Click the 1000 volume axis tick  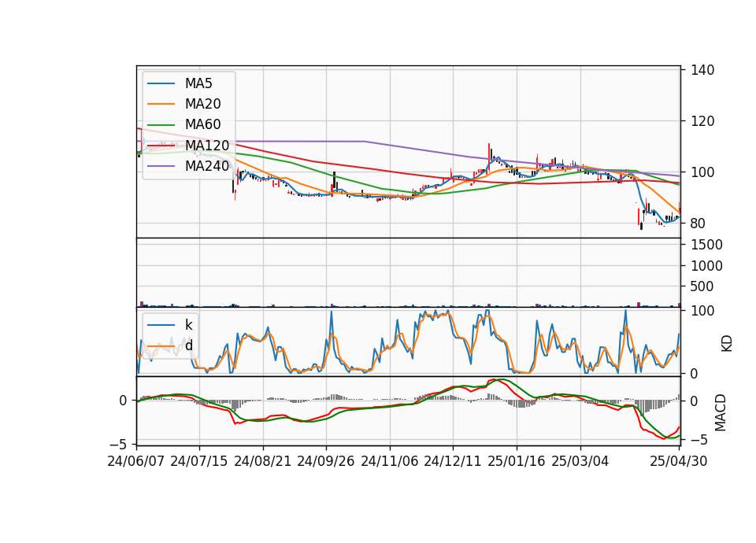point(706,266)
